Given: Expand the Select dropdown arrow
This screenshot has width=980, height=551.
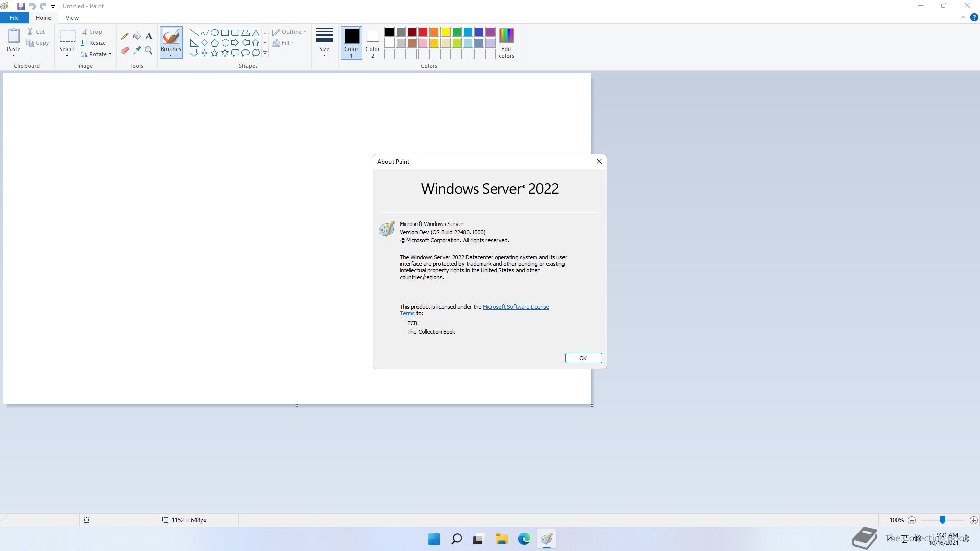Looking at the screenshot, I should click(x=67, y=55).
